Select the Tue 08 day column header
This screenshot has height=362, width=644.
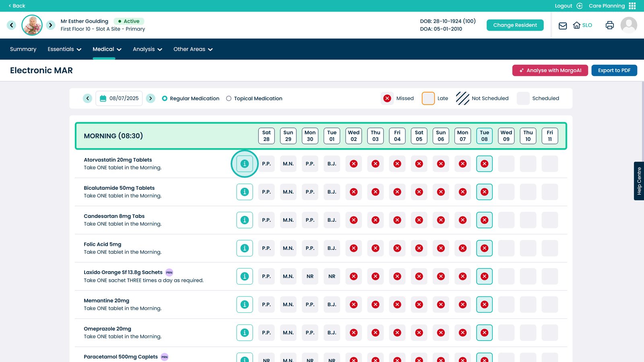(x=484, y=136)
